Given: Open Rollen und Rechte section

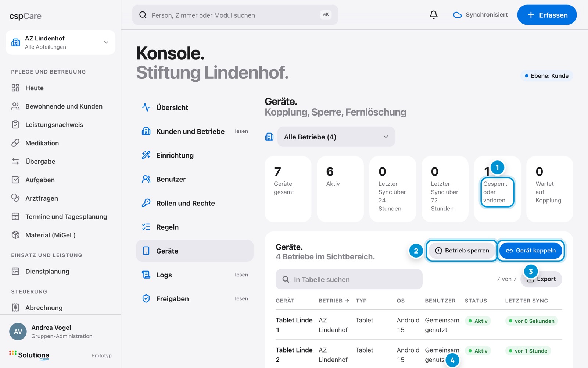Looking at the screenshot, I should (195, 203).
